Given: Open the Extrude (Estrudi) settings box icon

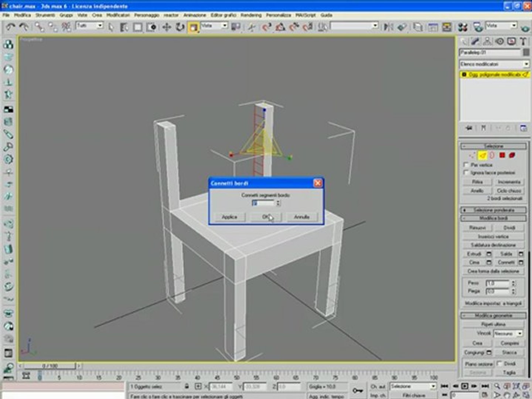Looking at the screenshot, I should pyautogui.click(x=489, y=254).
